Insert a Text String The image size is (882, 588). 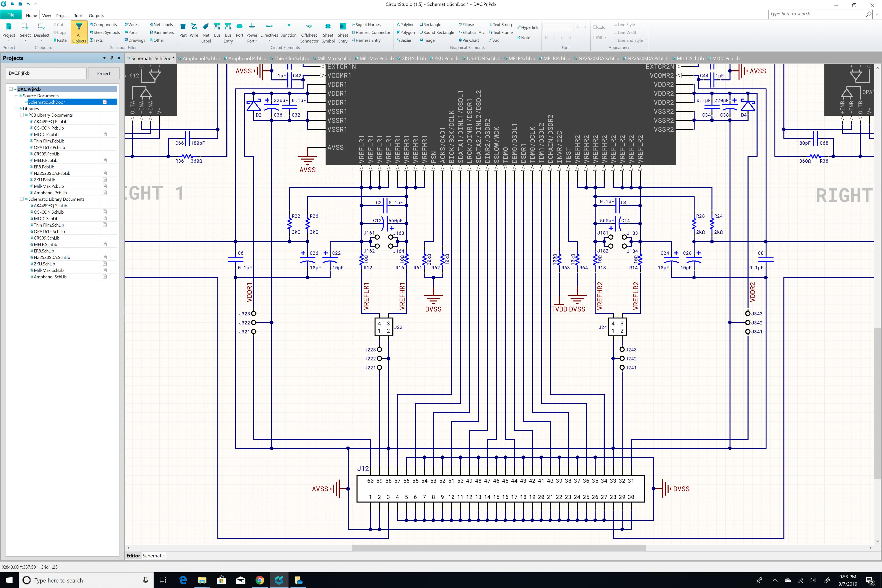pos(500,24)
